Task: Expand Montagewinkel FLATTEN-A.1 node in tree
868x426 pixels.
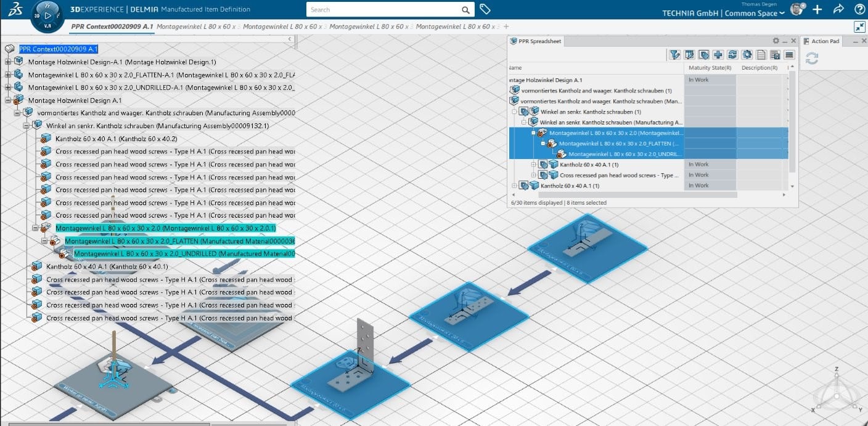Action: (x=7, y=75)
